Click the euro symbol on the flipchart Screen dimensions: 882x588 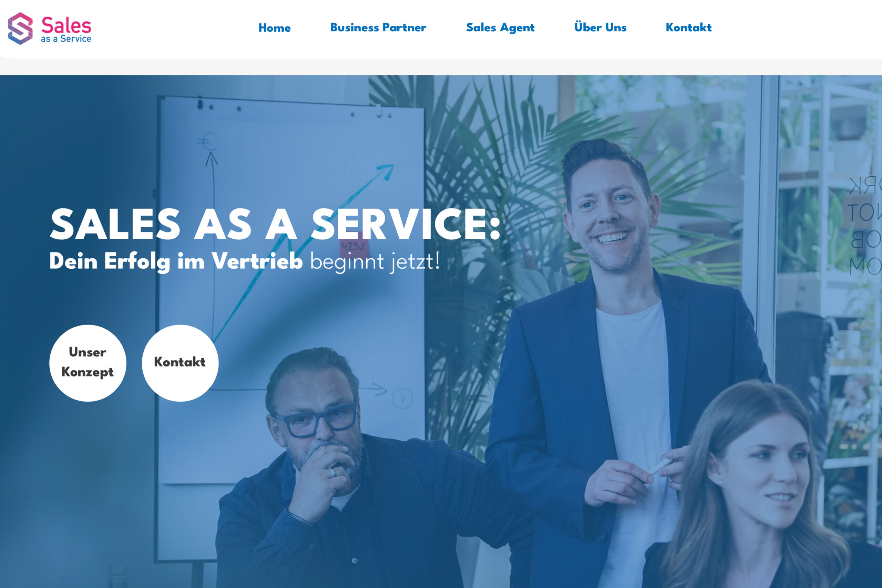pos(206,142)
